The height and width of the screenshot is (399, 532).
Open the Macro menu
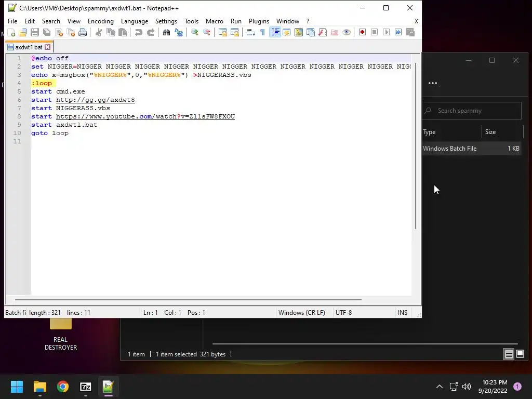point(215,21)
